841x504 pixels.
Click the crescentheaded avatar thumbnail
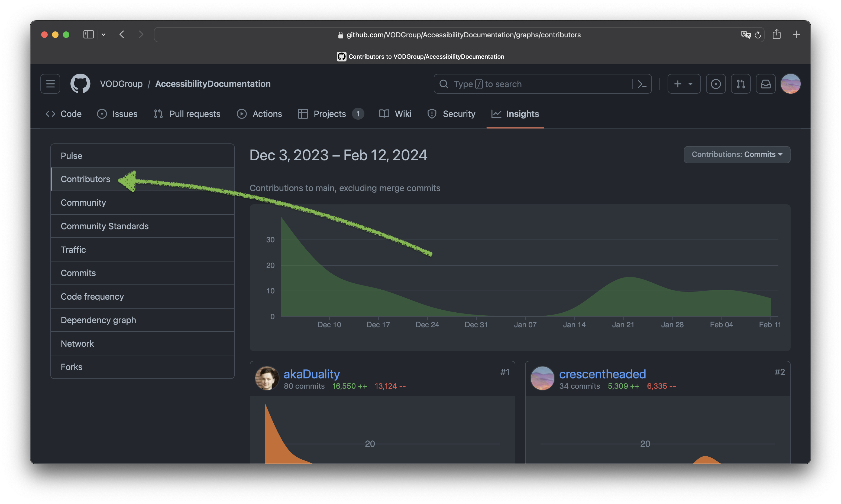point(542,378)
